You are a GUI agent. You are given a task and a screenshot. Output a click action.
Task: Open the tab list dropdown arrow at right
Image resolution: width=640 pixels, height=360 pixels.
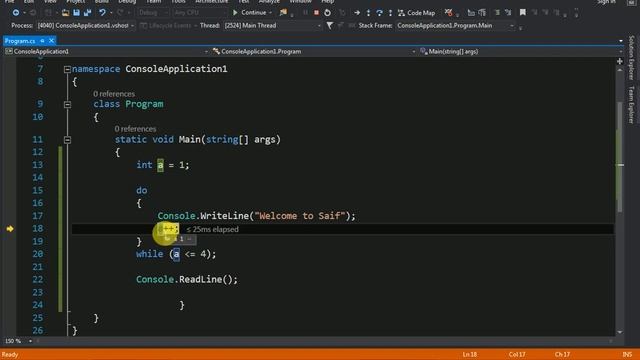(x=621, y=41)
